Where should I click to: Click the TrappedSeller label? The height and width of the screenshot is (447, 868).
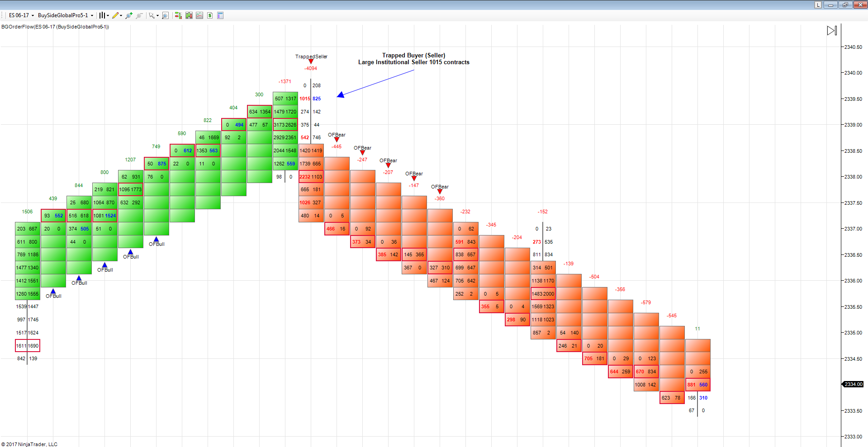(311, 56)
